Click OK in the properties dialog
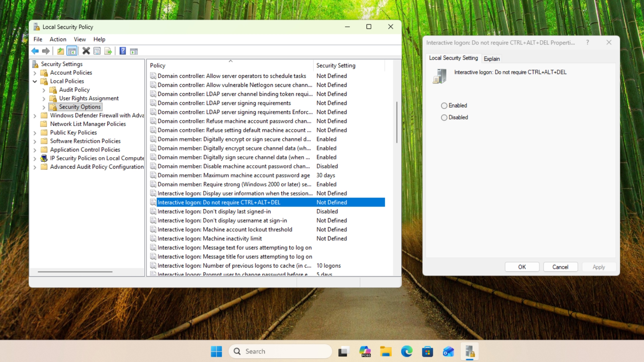Viewport: 644px width, 362px height. tap(522, 267)
